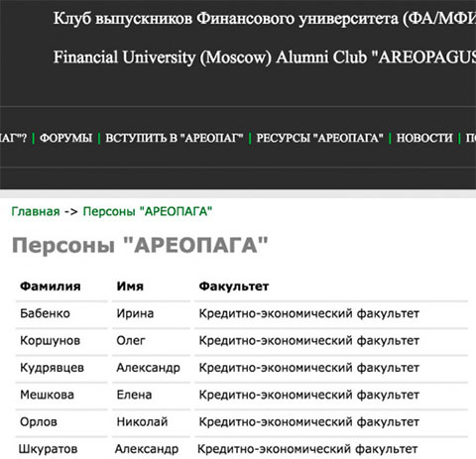Click the Персоны "АРЕОПАГА" page heading
476x459 pixels.
[140, 246]
